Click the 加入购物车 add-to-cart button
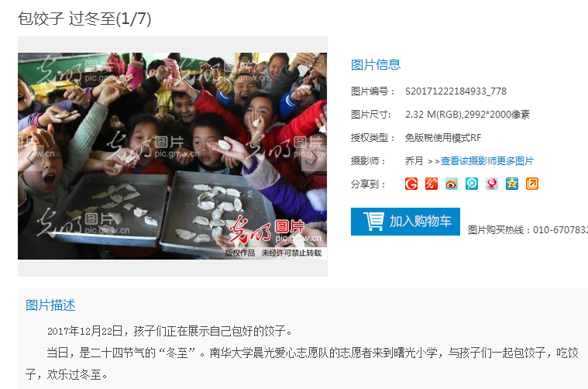Screen dimensions: 588x389 tap(405, 222)
